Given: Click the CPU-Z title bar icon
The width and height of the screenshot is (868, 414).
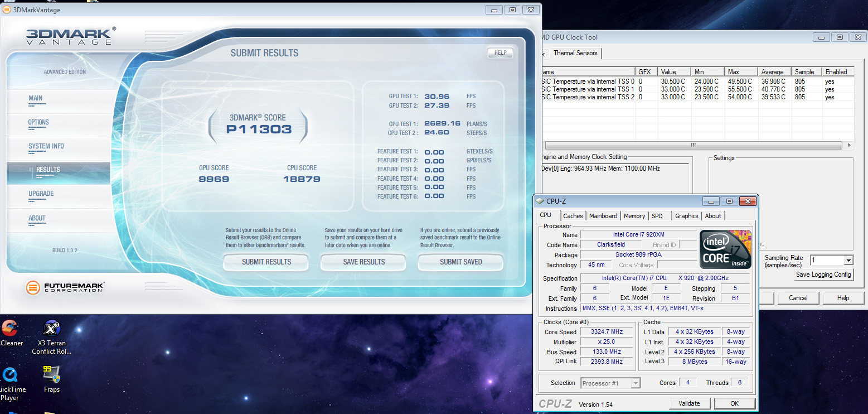Looking at the screenshot, I should point(540,201).
